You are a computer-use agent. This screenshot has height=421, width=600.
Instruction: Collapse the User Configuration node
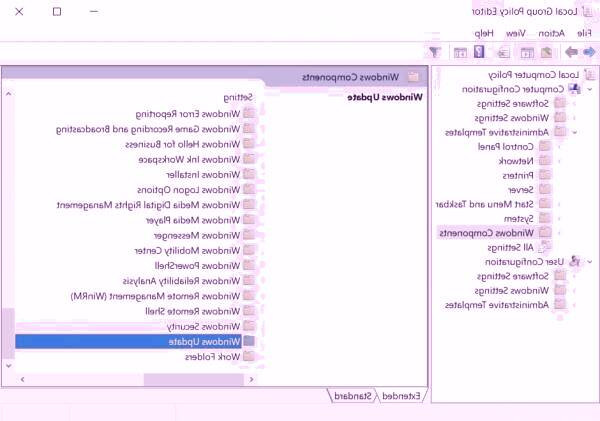tap(590, 262)
